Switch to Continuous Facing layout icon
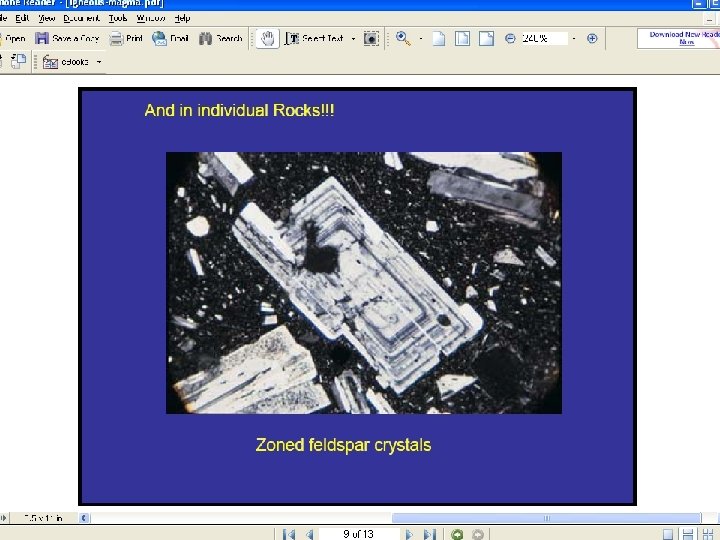This screenshot has height=540, width=720. pos(708,534)
